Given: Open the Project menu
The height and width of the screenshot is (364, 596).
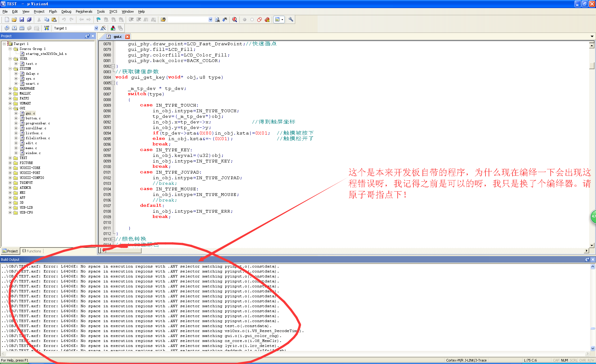Looking at the screenshot, I should coord(39,11).
